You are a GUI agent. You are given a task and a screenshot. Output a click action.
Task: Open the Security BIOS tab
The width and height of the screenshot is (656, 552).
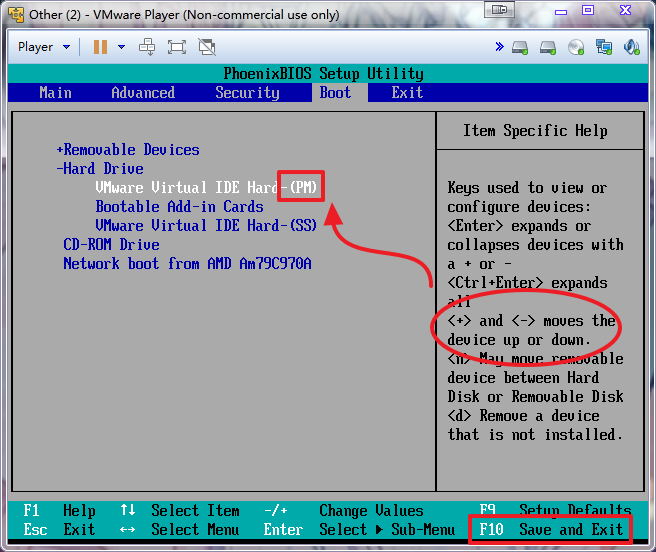click(x=247, y=93)
